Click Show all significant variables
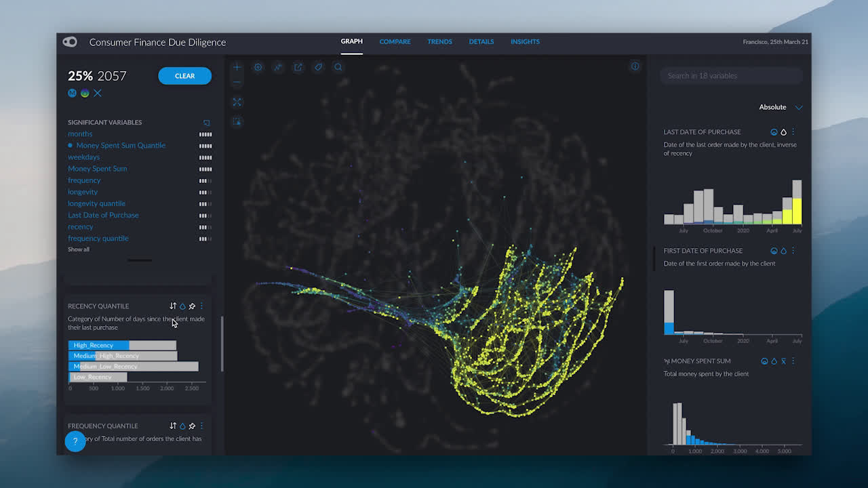This screenshot has height=488, width=868. (79, 249)
